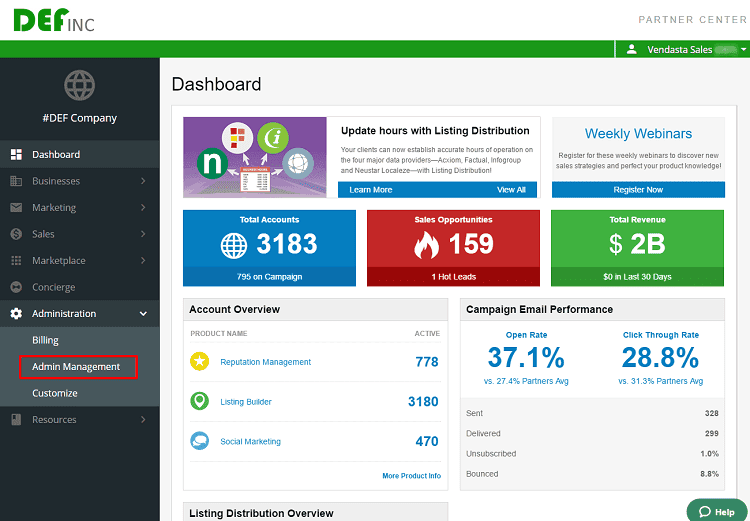Screen dimensions: 750x521
Task: Click the Unsubscribed 1.0% row
Action: tap(592, 454)
